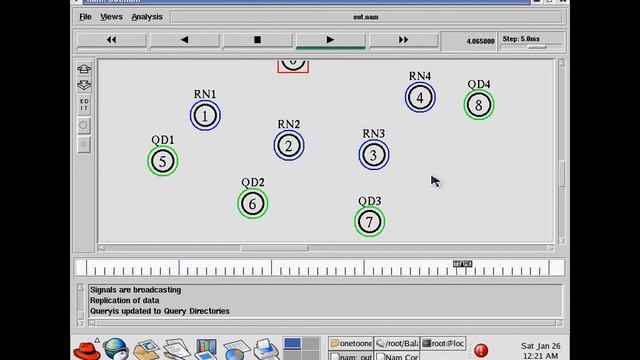Switch to the first workspace in pager
This screenshot has width=640, height=360.
(292, 344)
